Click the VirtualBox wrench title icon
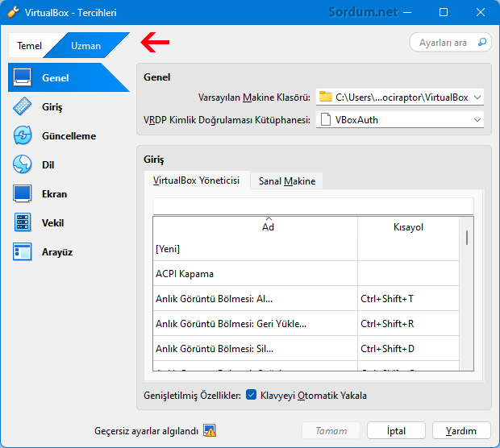Image resolution: width=500 pixels, height=448 pixels. [x=12, y=12]
